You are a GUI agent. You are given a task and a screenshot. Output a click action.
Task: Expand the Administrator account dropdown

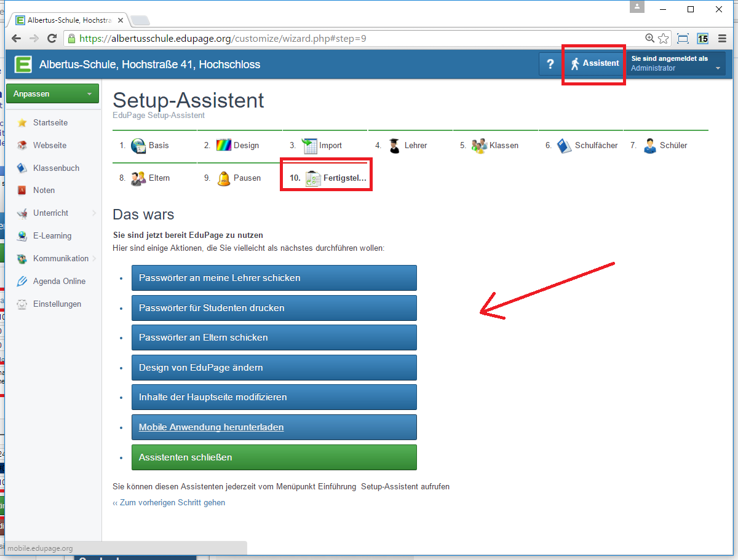tap(675, 64)
